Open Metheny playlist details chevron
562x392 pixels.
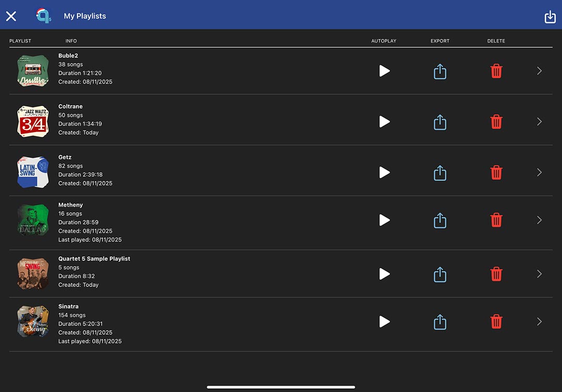click(x=539, y=220)
